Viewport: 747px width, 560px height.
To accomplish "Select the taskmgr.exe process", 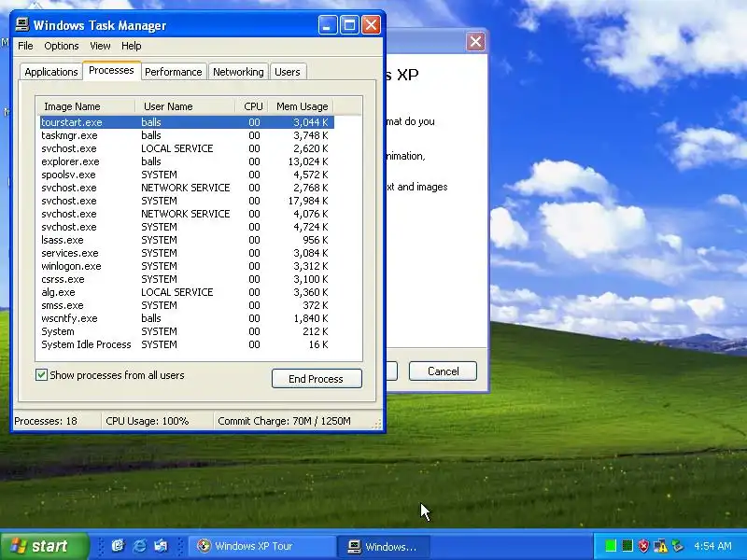I will pyautogui.click(x=187, y=135).
